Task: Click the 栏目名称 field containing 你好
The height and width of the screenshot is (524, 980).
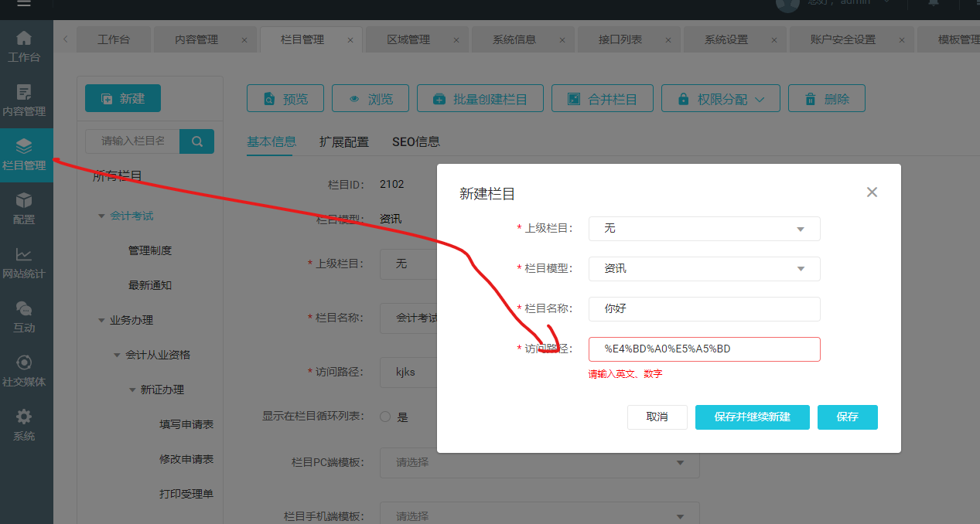Action: 704,309
